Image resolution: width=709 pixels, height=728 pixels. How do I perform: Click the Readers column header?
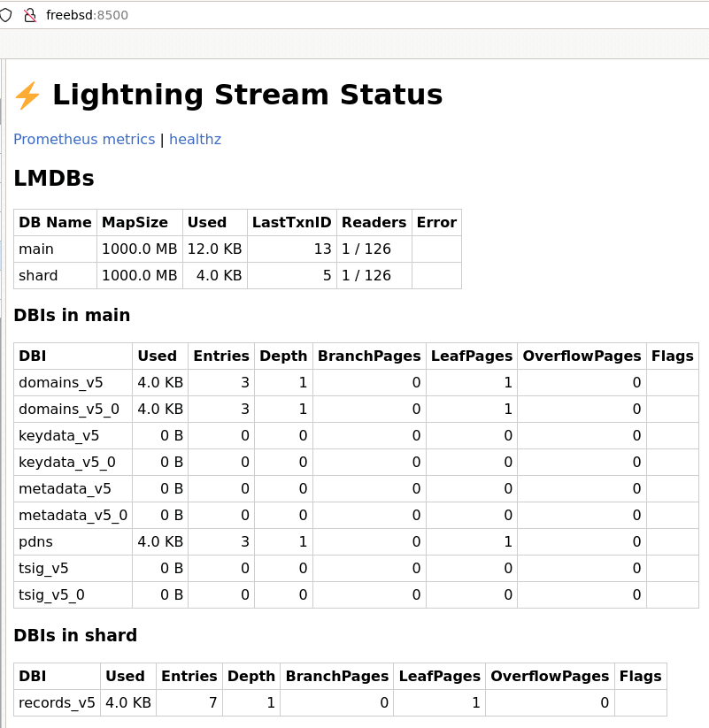(x=374, y=223)
